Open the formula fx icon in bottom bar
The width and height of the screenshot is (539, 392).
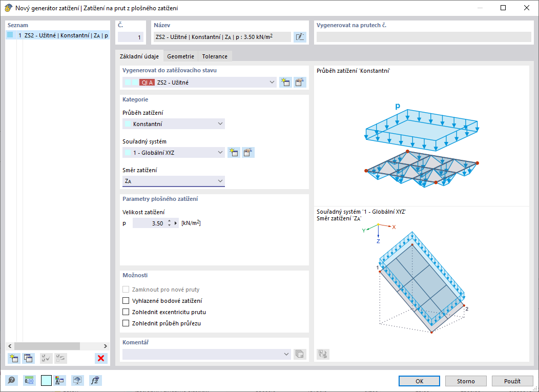point(95,381)
